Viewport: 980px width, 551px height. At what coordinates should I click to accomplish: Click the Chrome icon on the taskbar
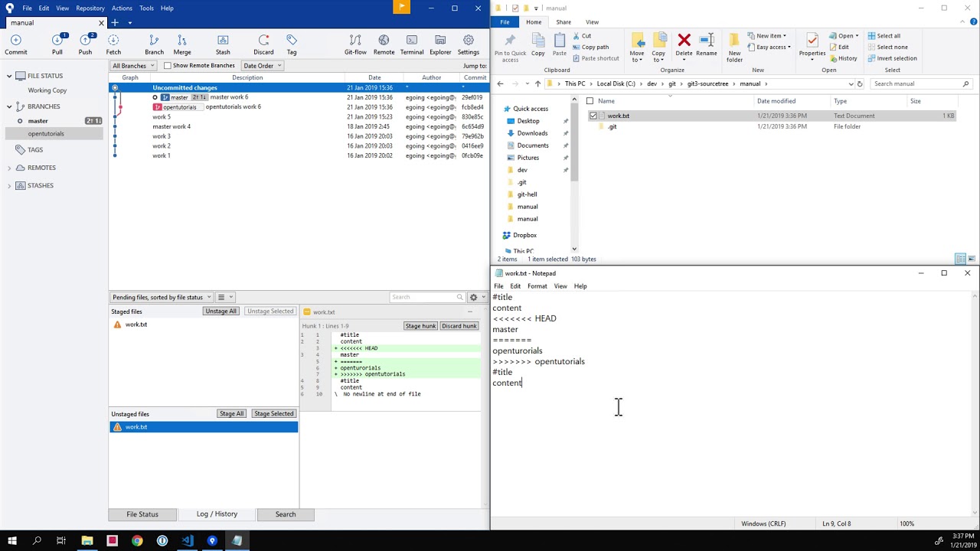[137, 541]
